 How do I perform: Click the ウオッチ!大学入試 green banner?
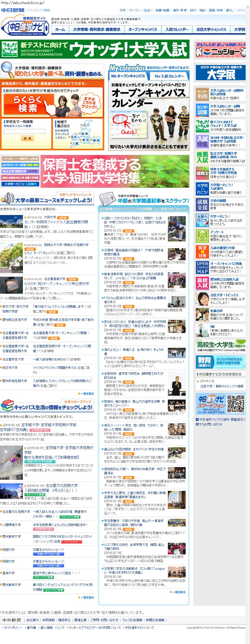tap(95, 49)
